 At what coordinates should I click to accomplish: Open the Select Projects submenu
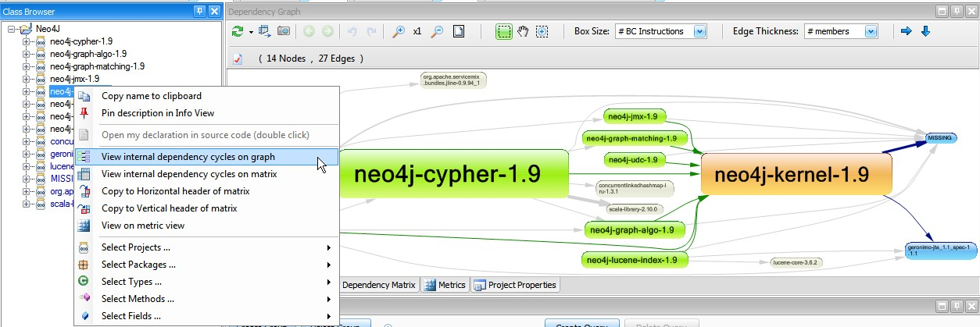pos(206,247)
